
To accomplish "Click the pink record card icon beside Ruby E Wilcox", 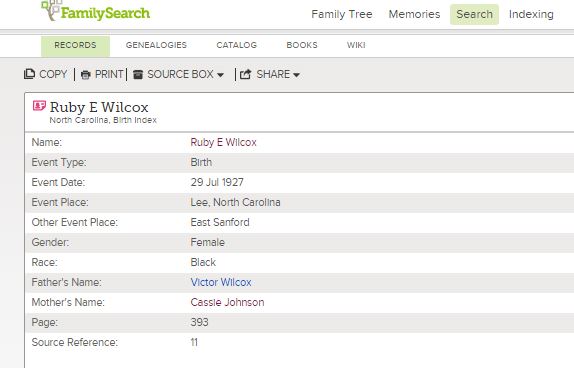I will (39, 106).
